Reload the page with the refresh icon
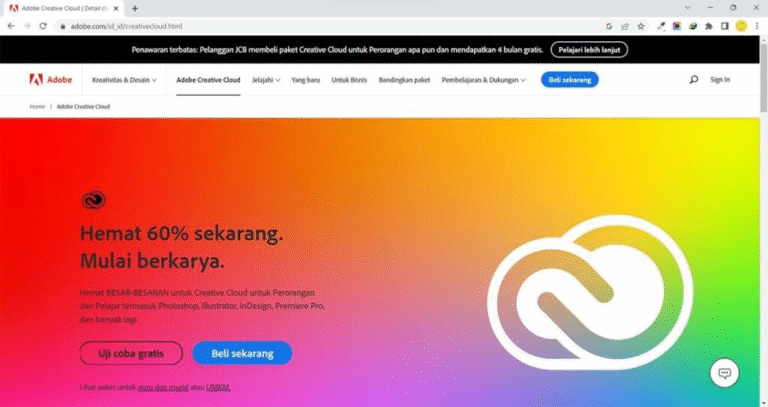The height and width of the screenshot is (407, 768). [x=43, y=26]
